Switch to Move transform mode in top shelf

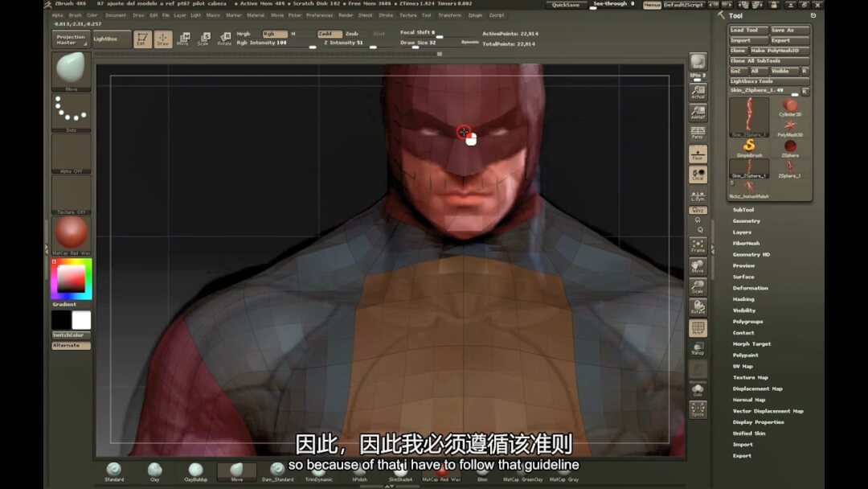pos(183,39)
